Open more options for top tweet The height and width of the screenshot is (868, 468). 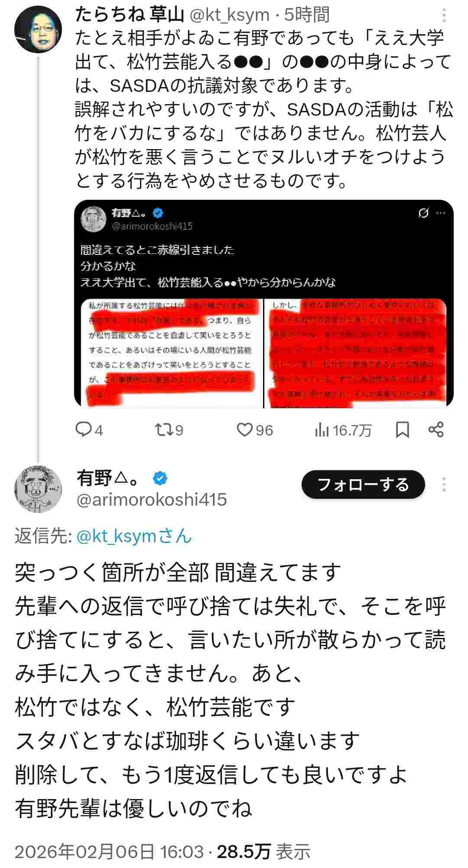(445, 16)
